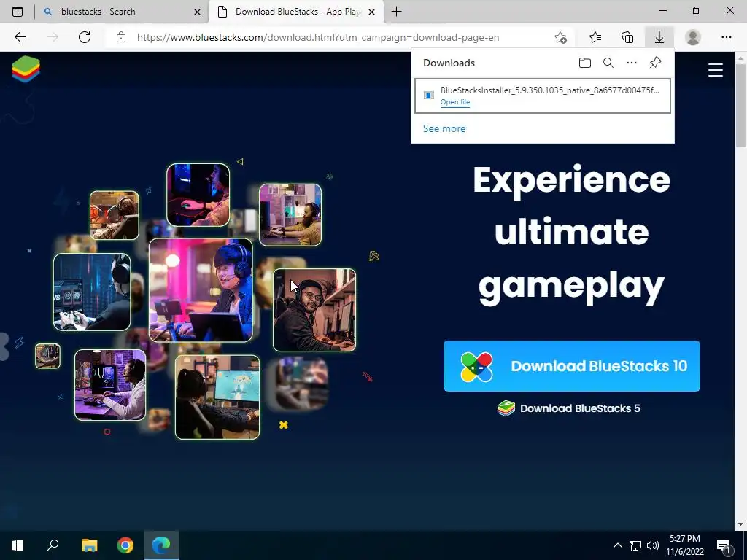The height and width of the screenshot is (560, 747).
Task: Open network status tray icon
Action: tap(635, 545)
